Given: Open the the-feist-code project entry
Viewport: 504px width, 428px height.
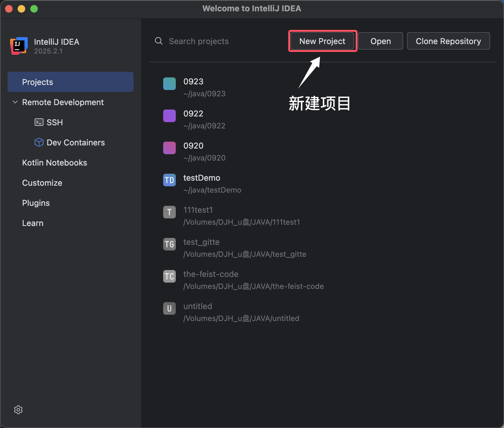Looking at the screenshot, I should click(x=211, y=274).
